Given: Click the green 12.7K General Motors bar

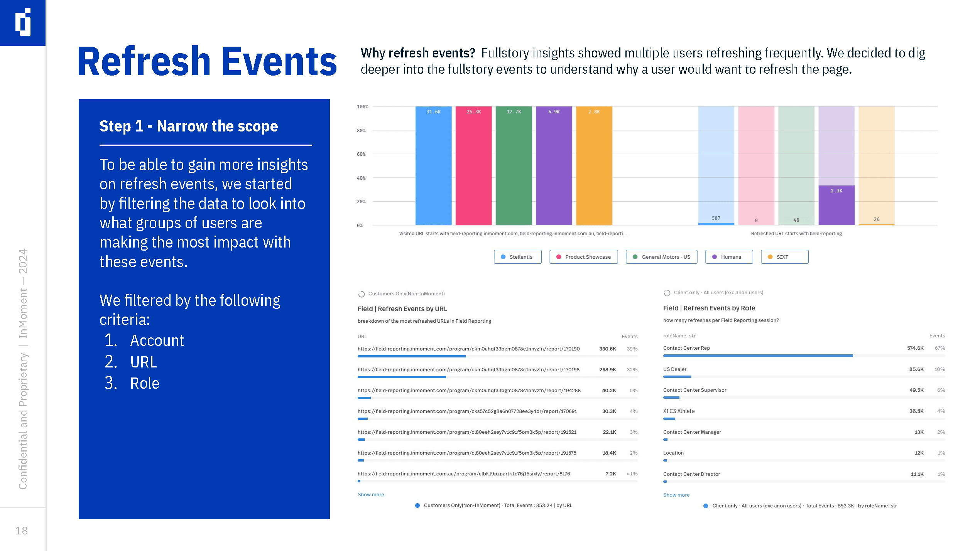Looking at the screenshot, I should pyautogui.click(x=514, y=166).
